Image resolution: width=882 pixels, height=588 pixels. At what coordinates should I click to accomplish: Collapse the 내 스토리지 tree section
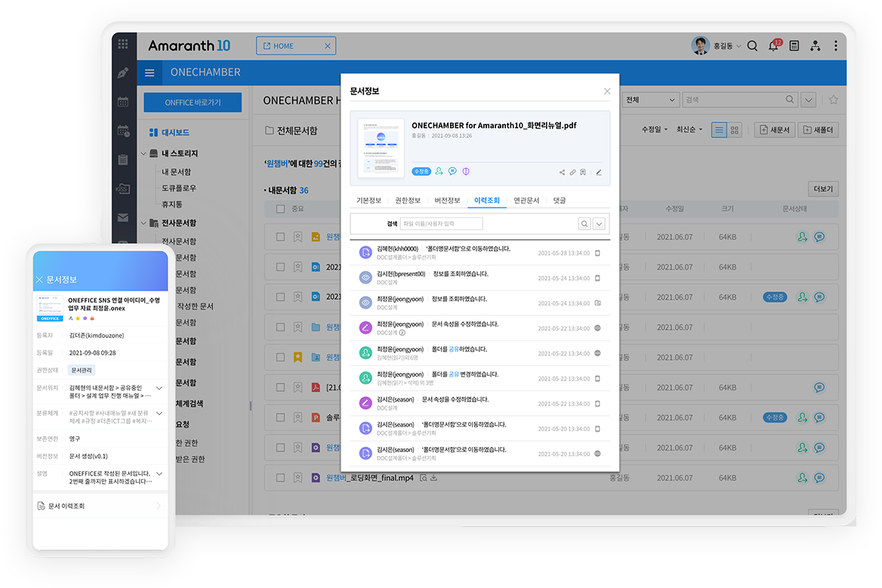(x=144, y=154)
